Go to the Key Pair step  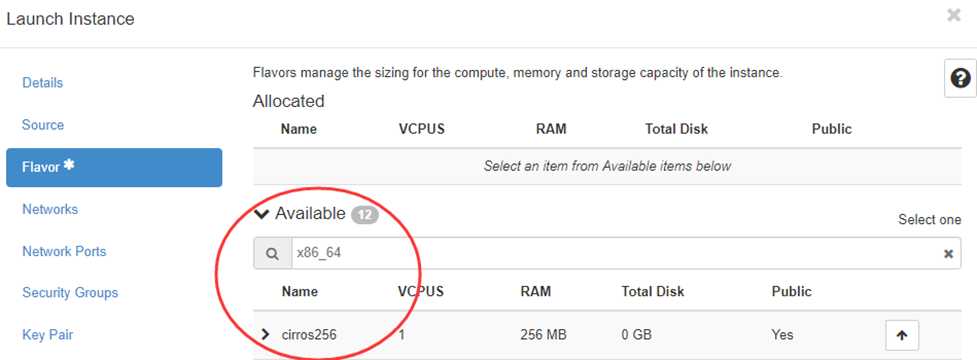[47, 335]
